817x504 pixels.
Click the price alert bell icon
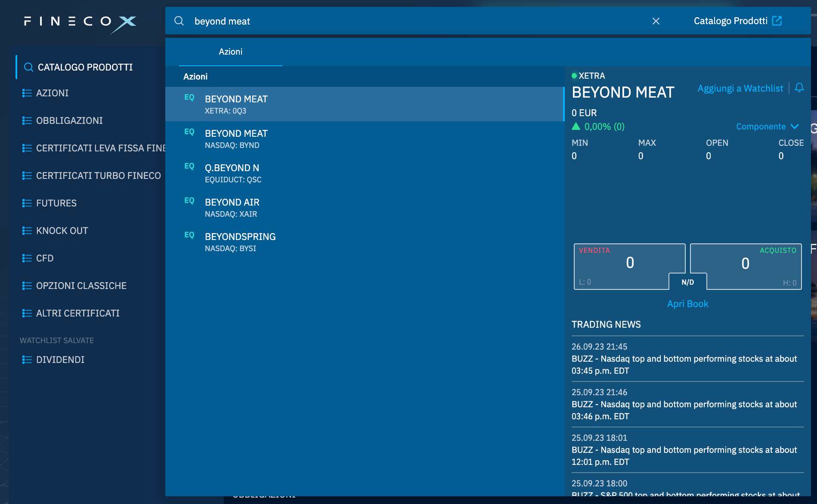tap(799, 88)
